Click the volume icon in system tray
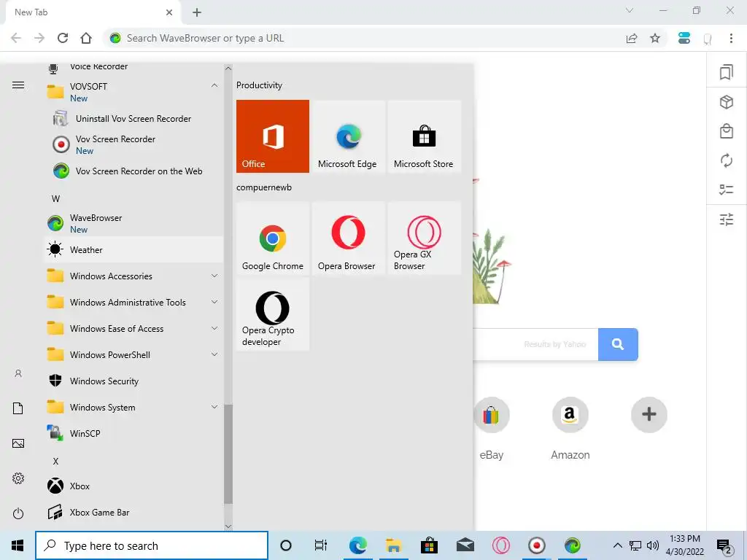The height and width of the screenshot is (560, 747). pos(652,545)
